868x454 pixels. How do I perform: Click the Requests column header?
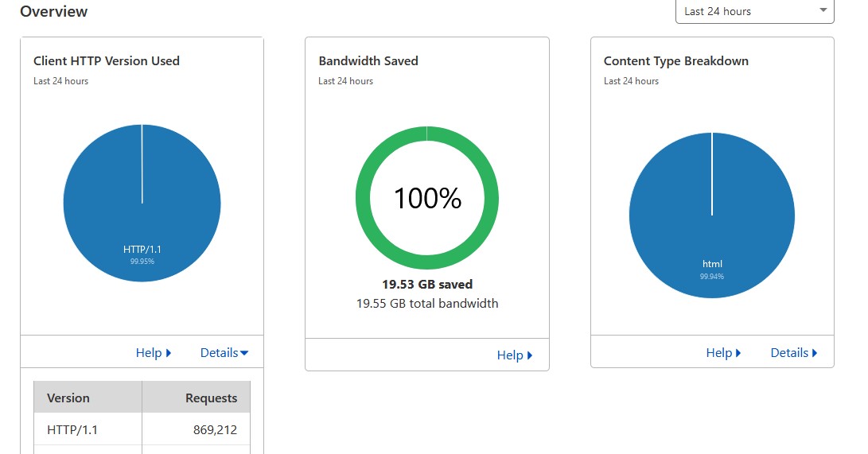pyautogui.click(x=211, y=398)
